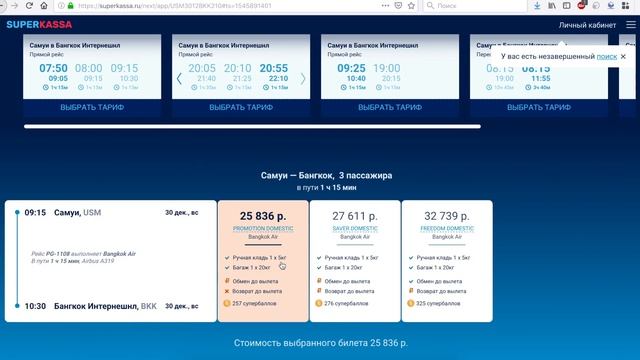The image size is (640, 360).
Task: Open the unfinished 'поиск' link
Action: (607, 56)
